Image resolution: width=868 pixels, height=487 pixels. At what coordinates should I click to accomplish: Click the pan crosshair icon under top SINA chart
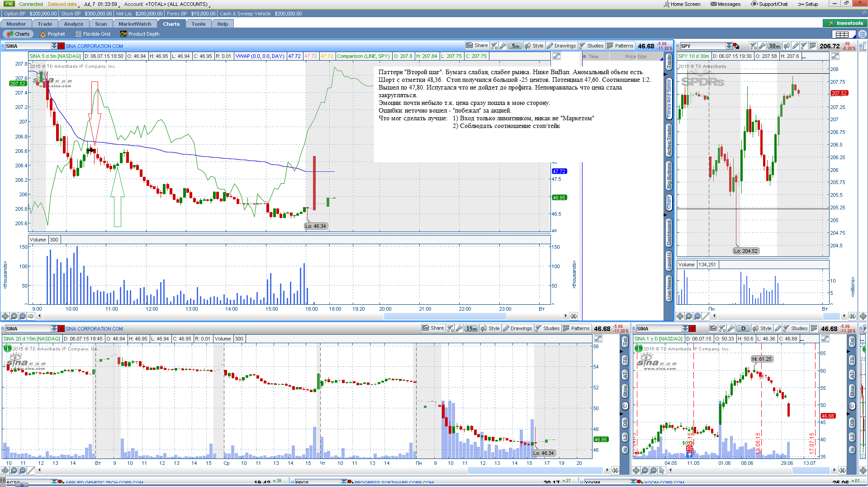(x=5, y=316)
